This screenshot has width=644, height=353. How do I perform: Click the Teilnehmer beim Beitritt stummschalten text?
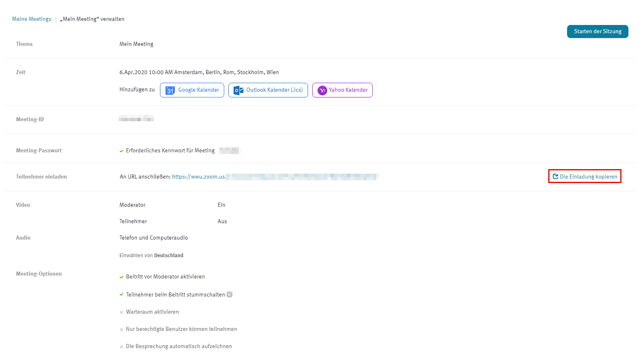[176, 294]
